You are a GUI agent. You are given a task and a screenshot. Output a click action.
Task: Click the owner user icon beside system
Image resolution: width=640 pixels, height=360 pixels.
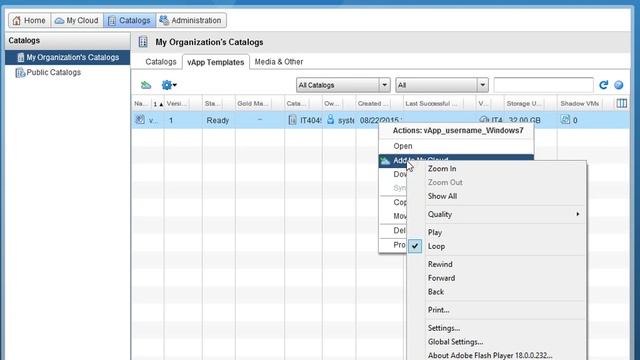(x=330, y=119)
